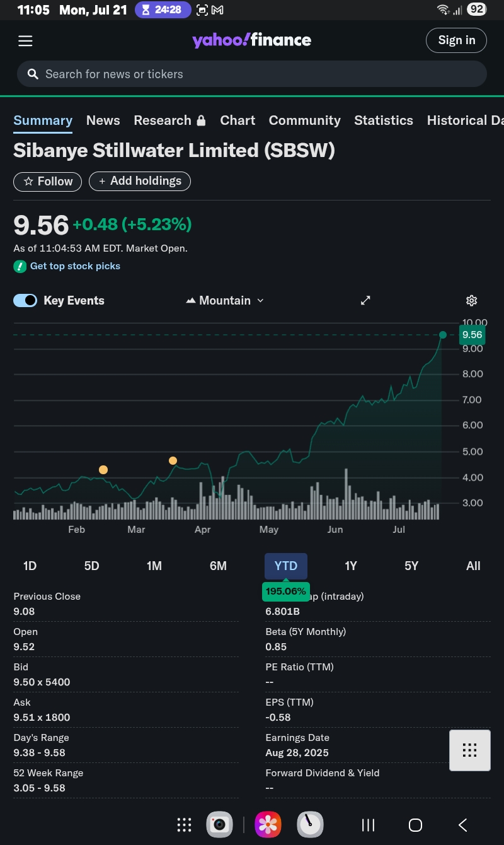Tap the 52 Week Range 3.05 - 9.58
Screen dimensions: 504x845
40,788
